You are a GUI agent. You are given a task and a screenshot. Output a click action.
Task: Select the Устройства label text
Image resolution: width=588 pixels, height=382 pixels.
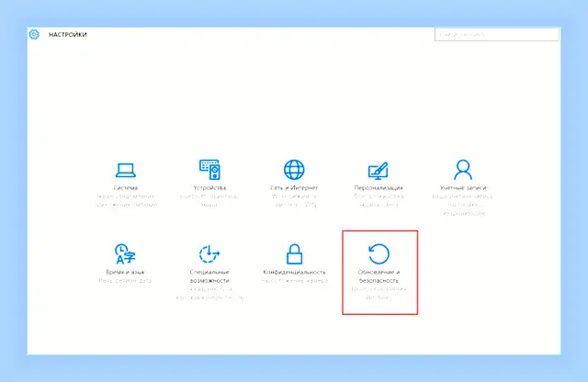(209, 188)
